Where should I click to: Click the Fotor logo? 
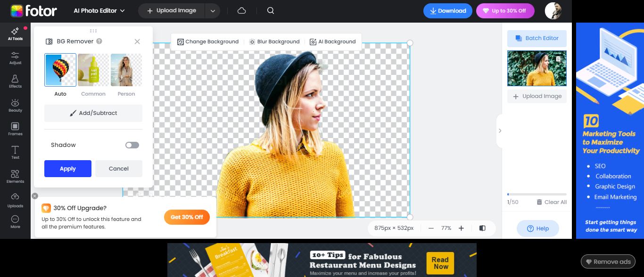pyautogui.click(x=33, y=10)
